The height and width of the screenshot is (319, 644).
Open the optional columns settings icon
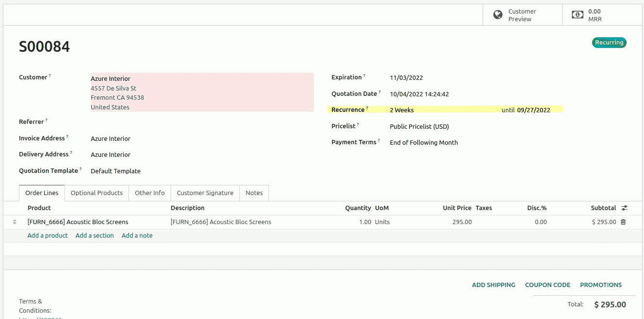click(x=625, y=208)
